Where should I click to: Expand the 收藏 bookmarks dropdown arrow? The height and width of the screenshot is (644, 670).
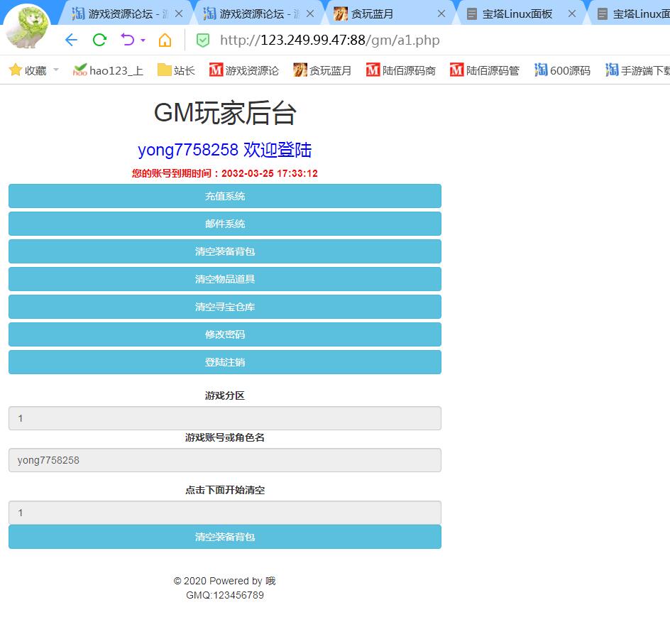pos(56,70)
